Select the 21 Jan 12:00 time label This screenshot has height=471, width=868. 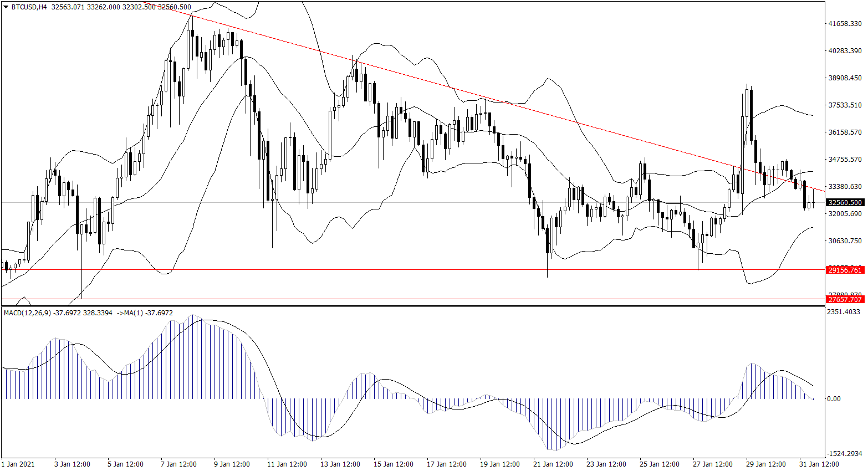click(x=553, y=464)
